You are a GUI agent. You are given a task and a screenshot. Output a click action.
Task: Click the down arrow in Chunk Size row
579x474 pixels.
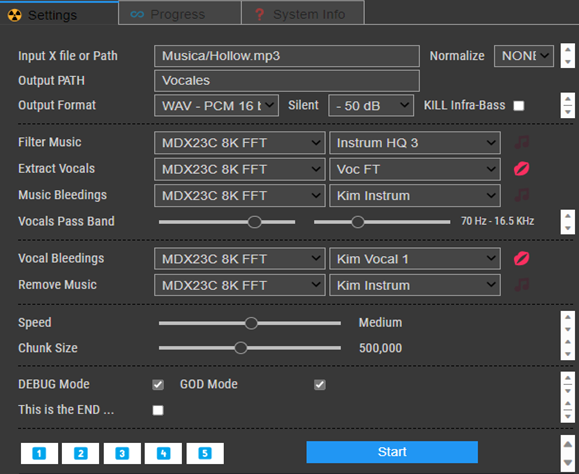(568, 354)
